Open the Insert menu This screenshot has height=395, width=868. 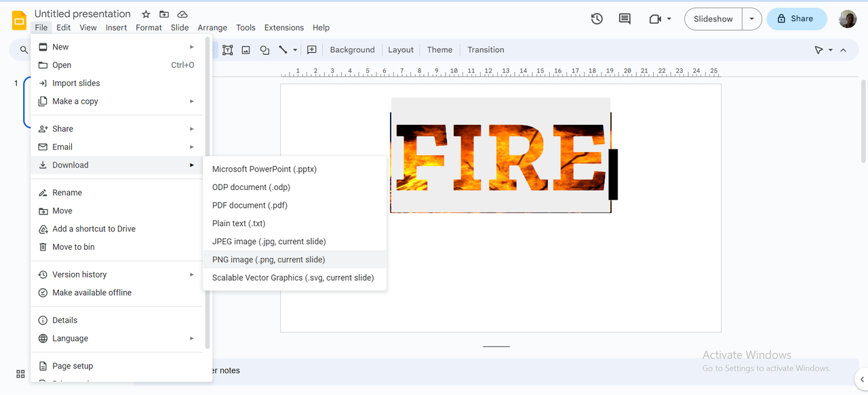pyautogui.click(x=116, y=28)
